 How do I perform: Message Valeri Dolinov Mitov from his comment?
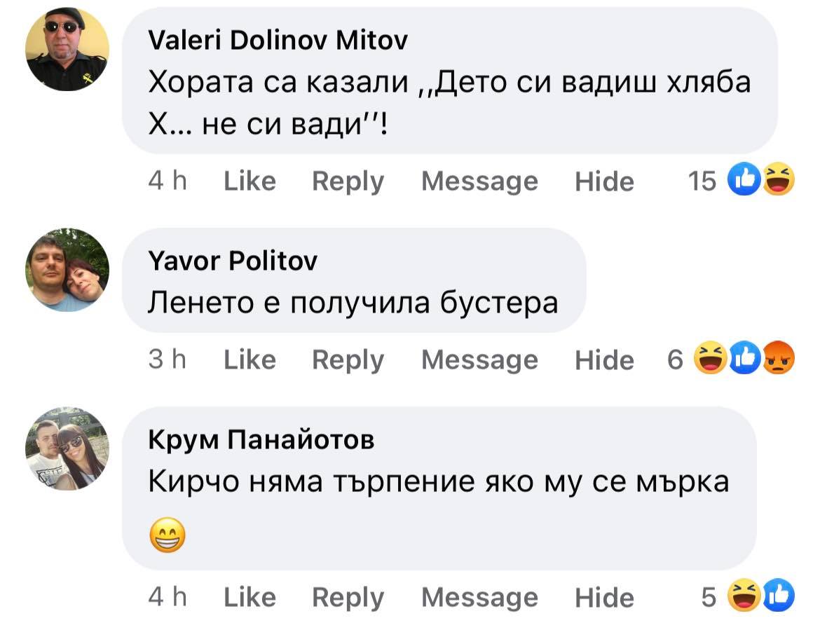click(x=479, y=181)
